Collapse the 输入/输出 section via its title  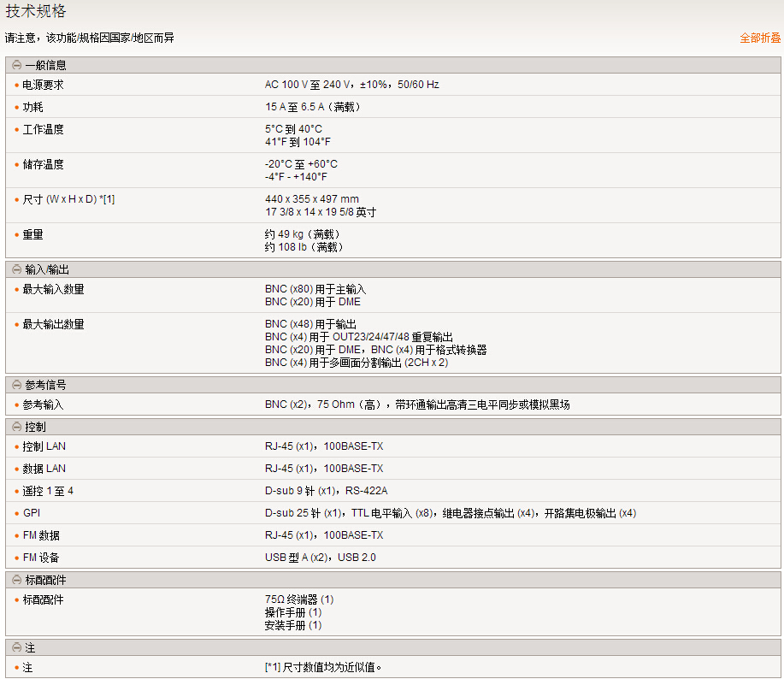[x=47, y=269]
